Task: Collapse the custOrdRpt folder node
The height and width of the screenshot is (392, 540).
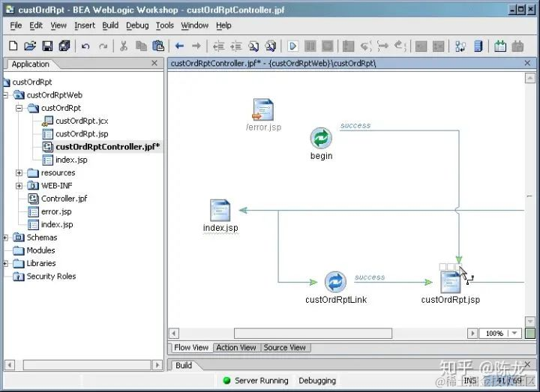Action: tap(19, 108)
